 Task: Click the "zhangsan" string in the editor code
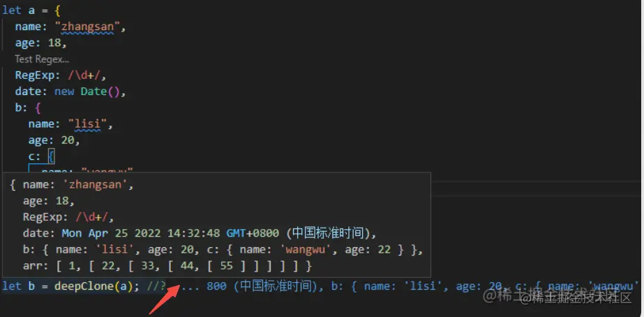click(x=87, y=27)
